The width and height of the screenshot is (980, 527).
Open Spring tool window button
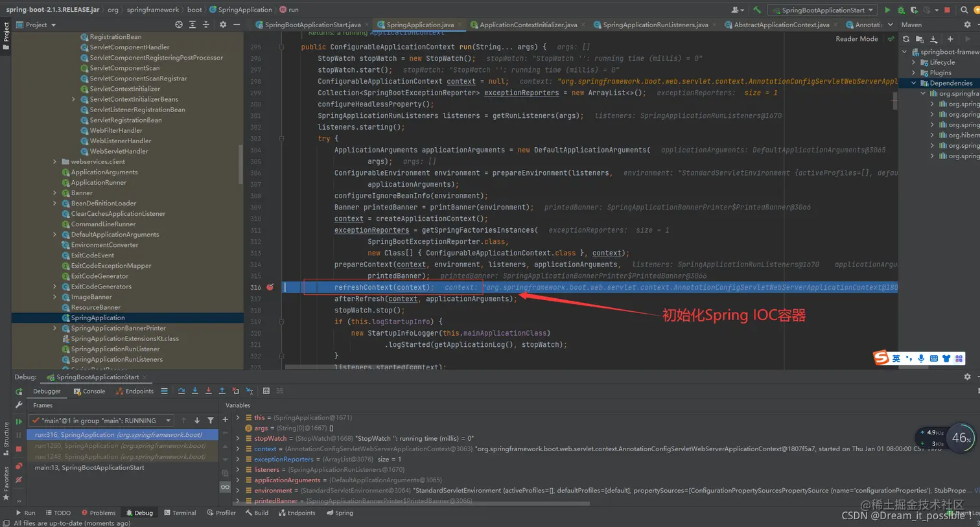click(340, 513)
